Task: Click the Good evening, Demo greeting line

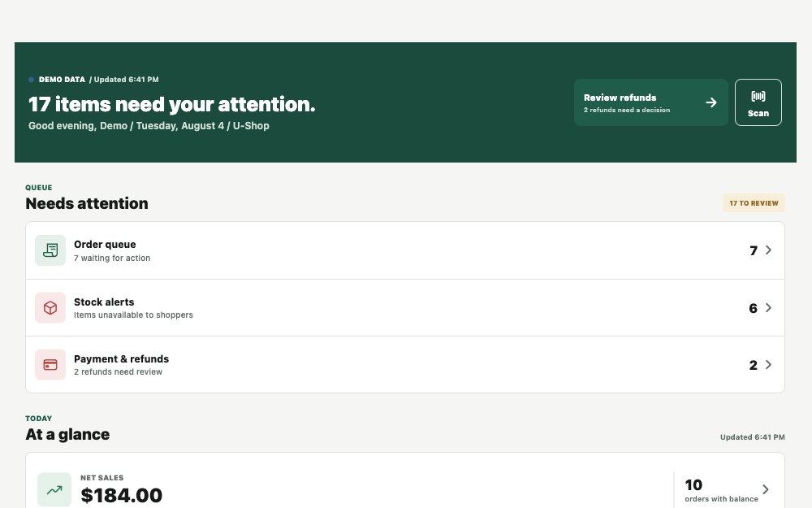Action: (149, 125)
